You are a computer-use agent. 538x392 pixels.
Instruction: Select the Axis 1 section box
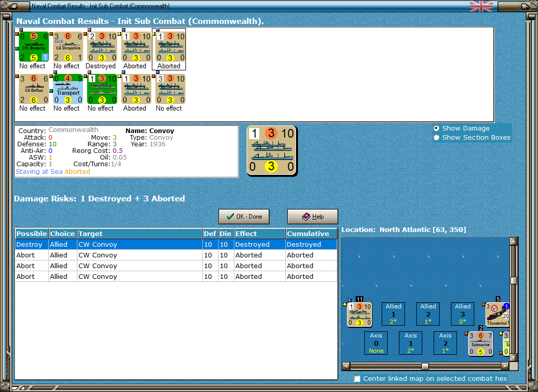[411, 343]
